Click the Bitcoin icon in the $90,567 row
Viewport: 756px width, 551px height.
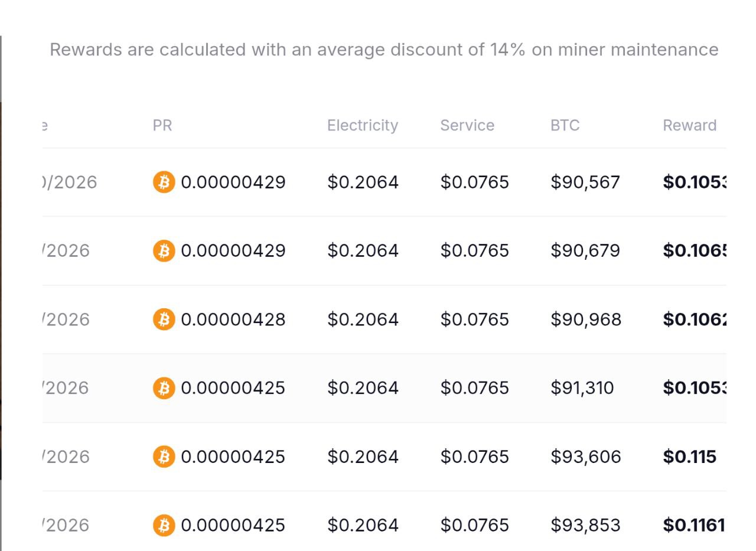164,182
